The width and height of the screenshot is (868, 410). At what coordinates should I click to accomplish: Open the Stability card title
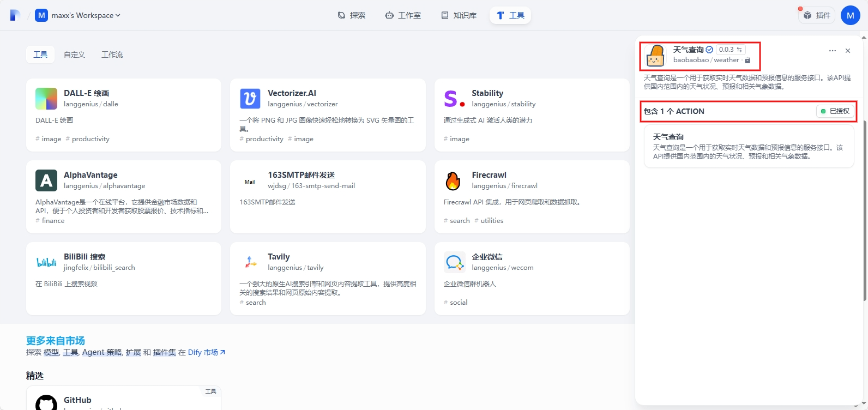(x=487, y=93)
